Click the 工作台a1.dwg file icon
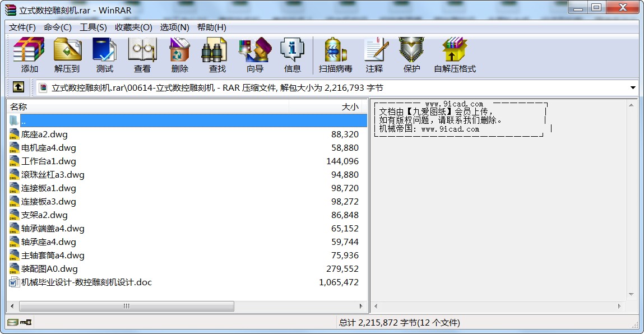 (14, 161)
